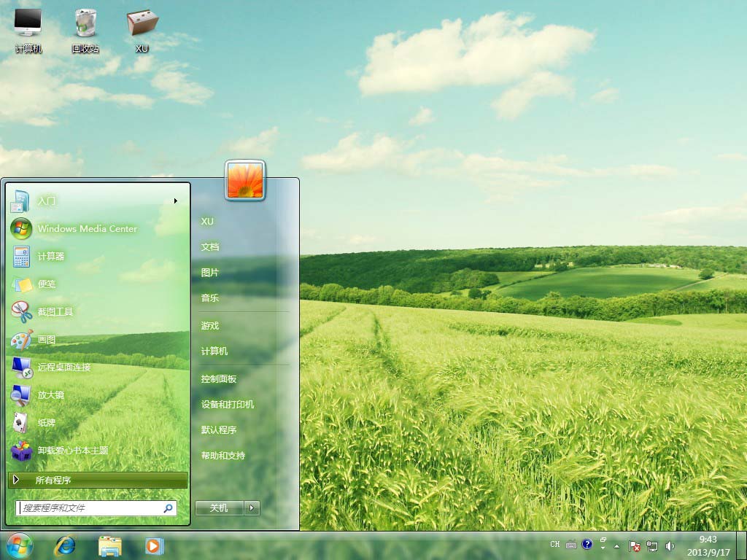Screen dimensions: 747x560
Task: Open the shutdown options arrow next to 关机
Action: click(x=252, y=508)
